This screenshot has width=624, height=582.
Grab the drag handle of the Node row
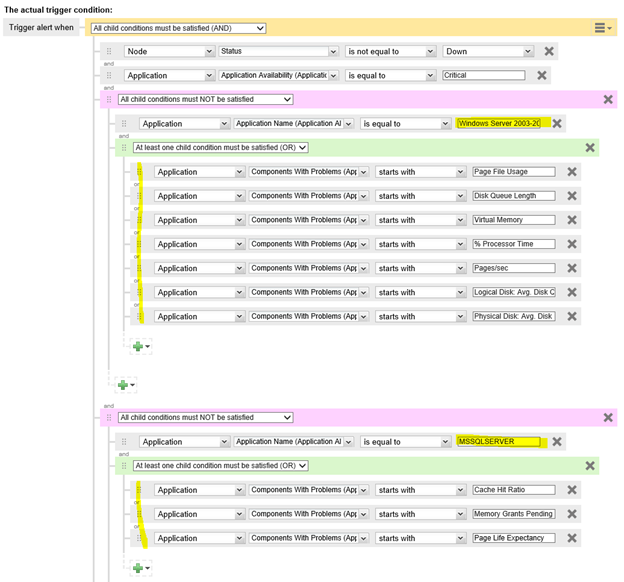coord(109,51)
